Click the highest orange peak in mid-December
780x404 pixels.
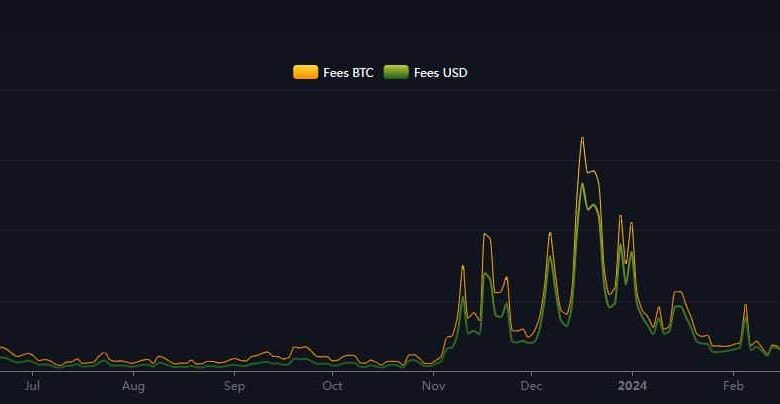click(x=582, y=138)
